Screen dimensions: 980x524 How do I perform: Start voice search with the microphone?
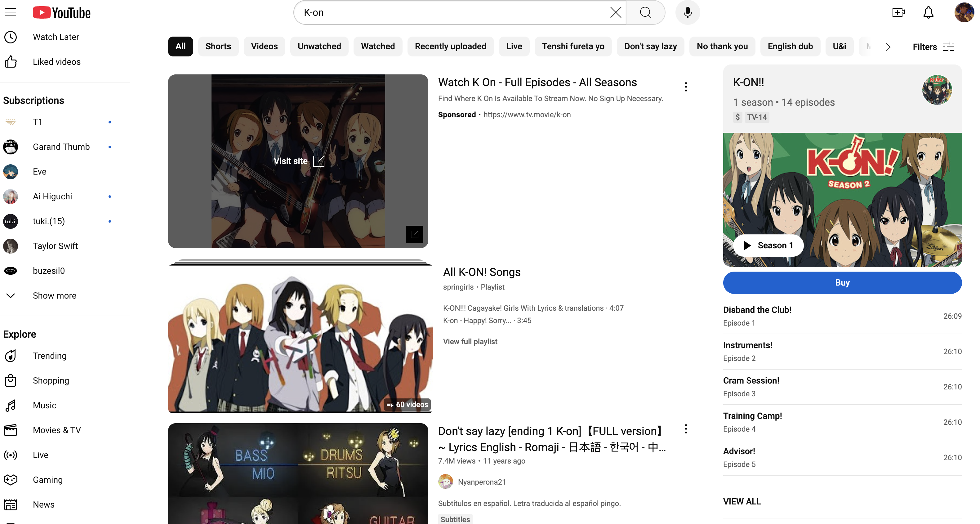pos(688,12)
